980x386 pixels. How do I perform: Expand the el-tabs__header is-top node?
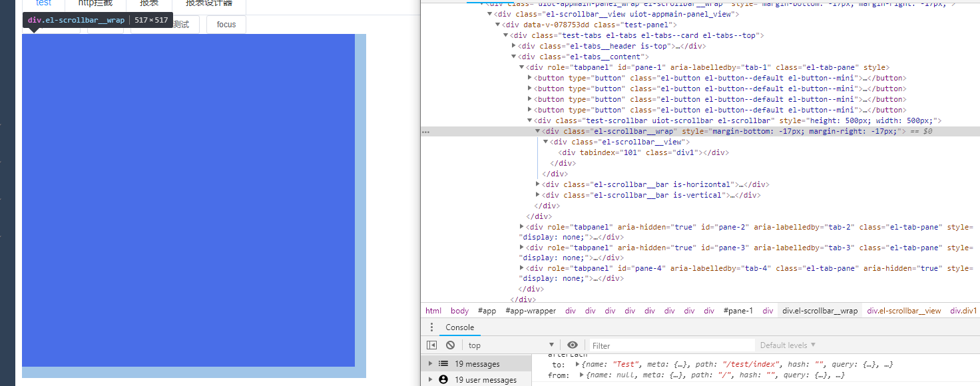[514, 46]
